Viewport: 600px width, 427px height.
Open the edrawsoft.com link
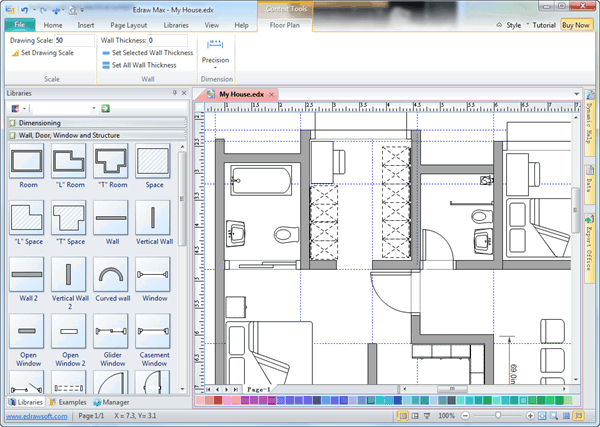point(33,415)
